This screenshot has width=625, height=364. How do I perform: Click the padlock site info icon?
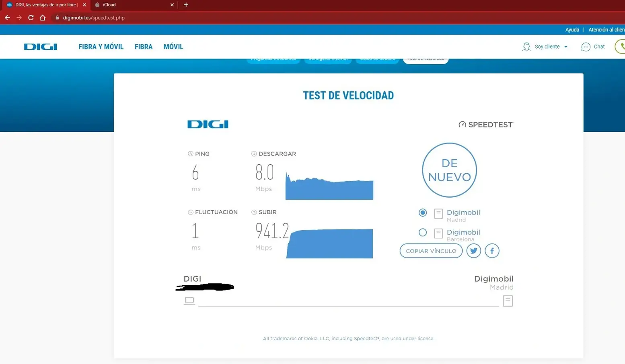pyautogui.click(x=57, y=18)
